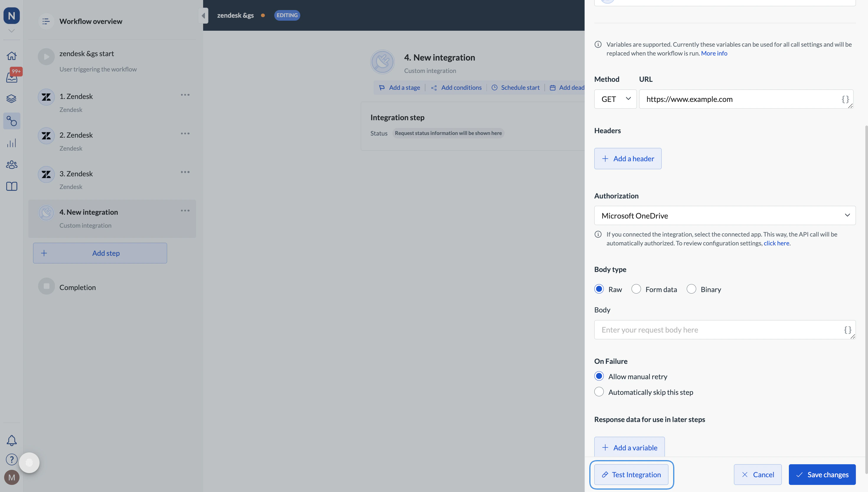Click the right panel vertical scrollbar
Image resolution: width=868 pixels, height=492 pixels.
pyautogui.click(x=866, y=297)
